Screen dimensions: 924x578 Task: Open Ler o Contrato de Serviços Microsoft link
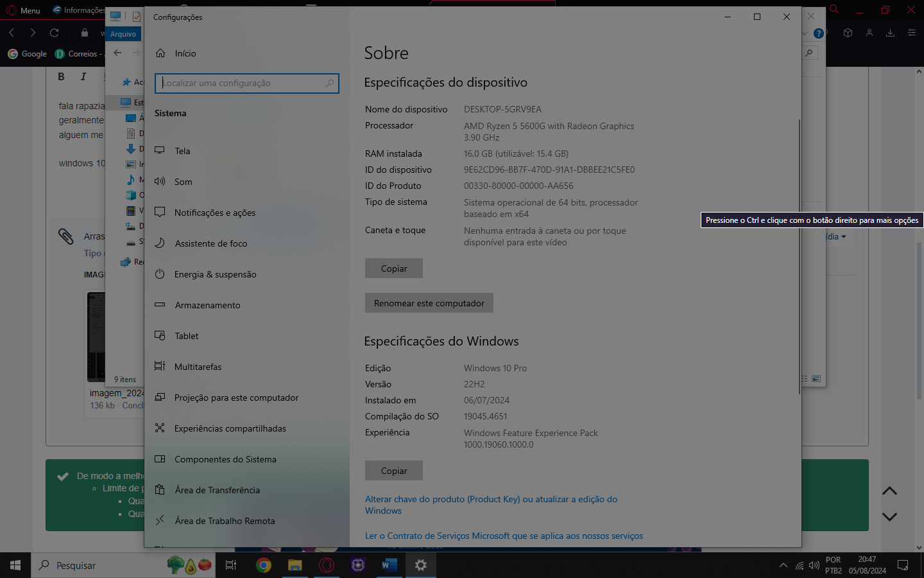pyautogui.click(x=504, y=536)
